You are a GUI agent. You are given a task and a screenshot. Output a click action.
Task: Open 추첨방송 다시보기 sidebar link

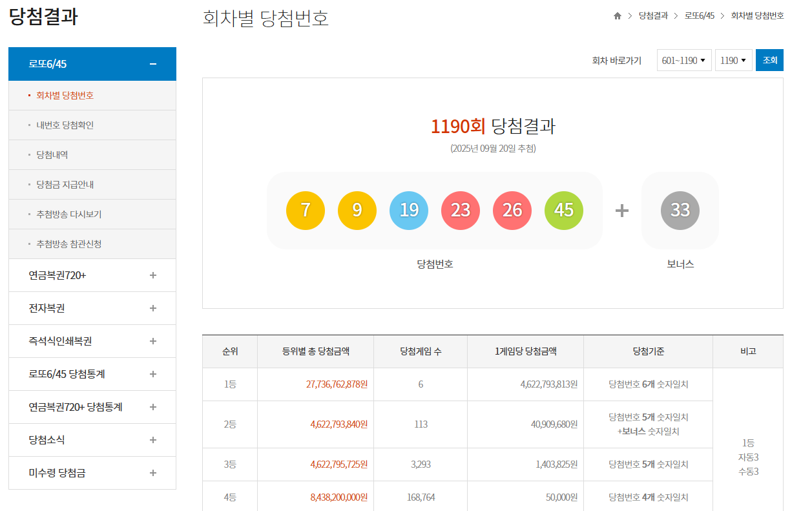(68, 214)
